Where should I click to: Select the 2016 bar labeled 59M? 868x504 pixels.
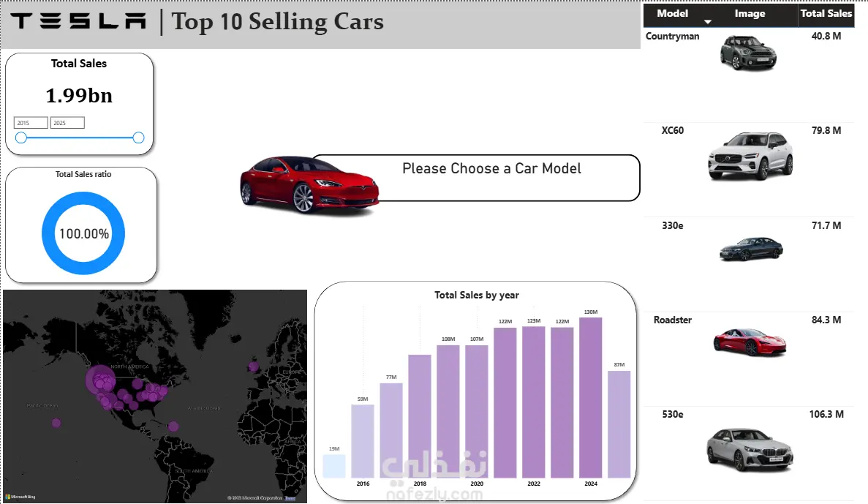[363, 441]
